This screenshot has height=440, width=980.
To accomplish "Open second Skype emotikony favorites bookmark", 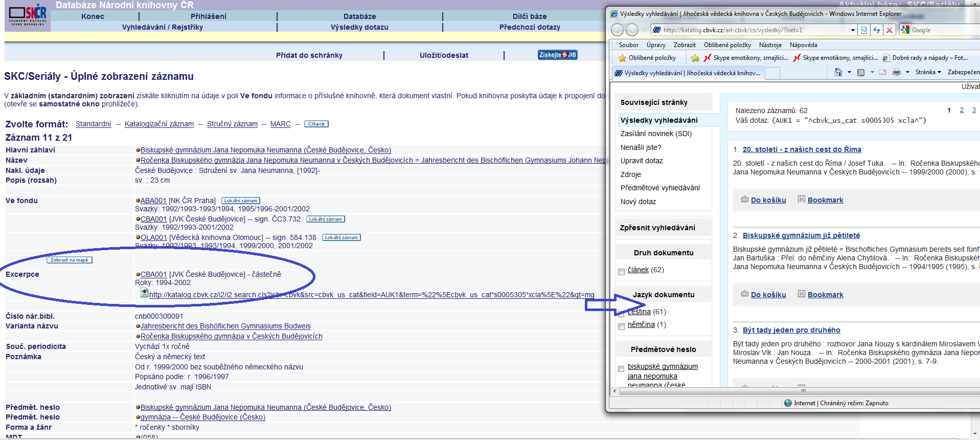I will click(835, 58).
